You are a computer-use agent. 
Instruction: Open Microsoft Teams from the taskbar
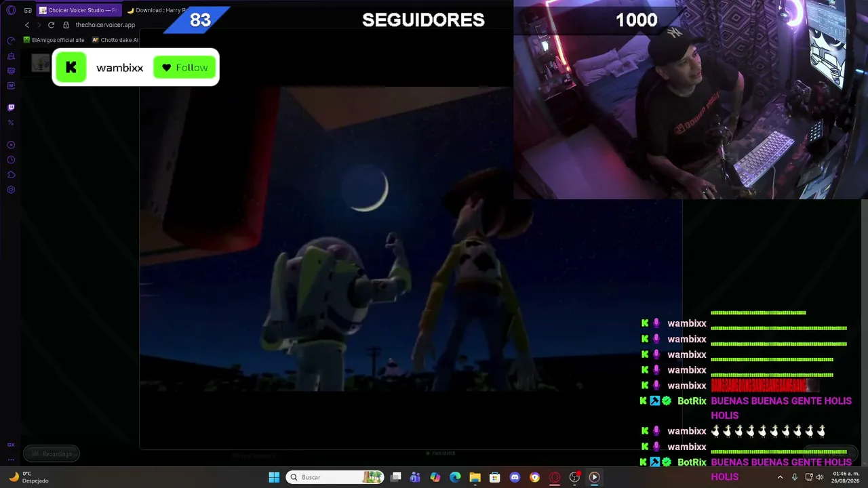(x=415, y=477)
